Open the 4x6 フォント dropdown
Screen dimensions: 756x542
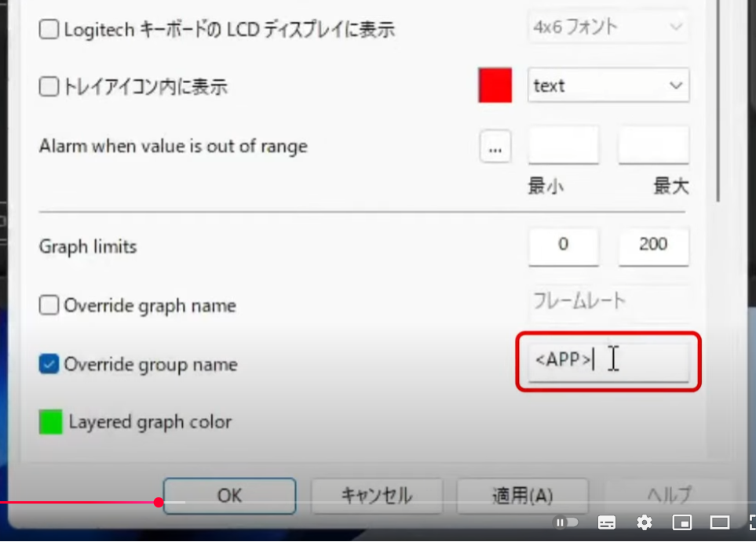click(x=608, y=27)
